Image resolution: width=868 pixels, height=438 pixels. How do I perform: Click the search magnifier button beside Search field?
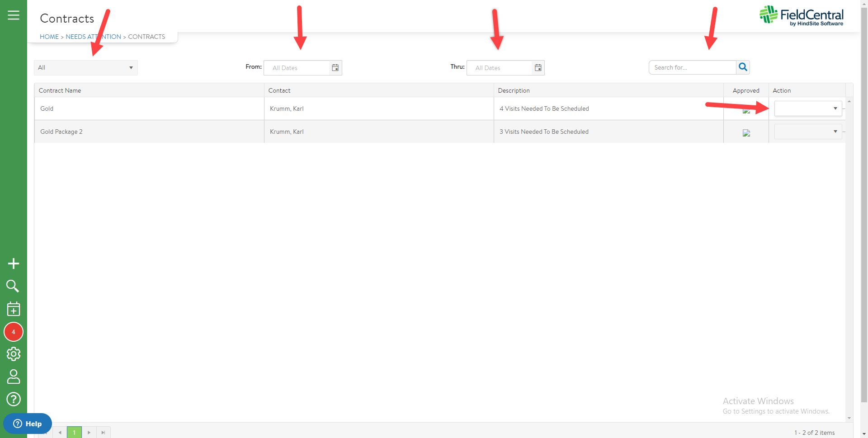point(743,67)
